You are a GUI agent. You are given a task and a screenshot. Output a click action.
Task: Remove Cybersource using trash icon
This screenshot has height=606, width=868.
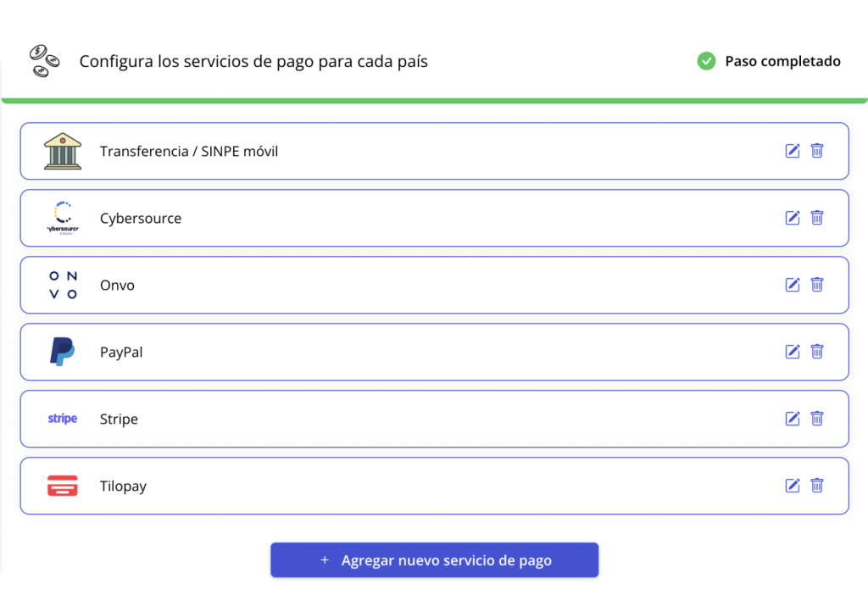point(817,218)
